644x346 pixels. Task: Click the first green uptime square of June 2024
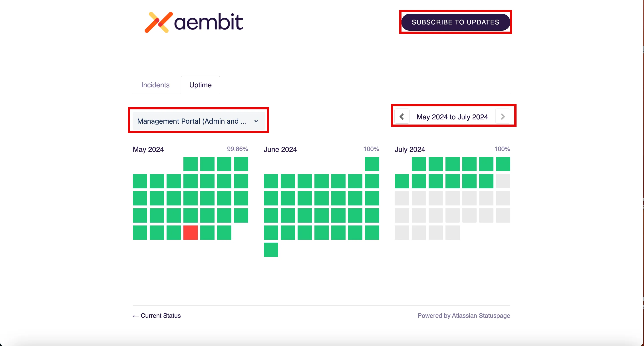pos(372,164)
